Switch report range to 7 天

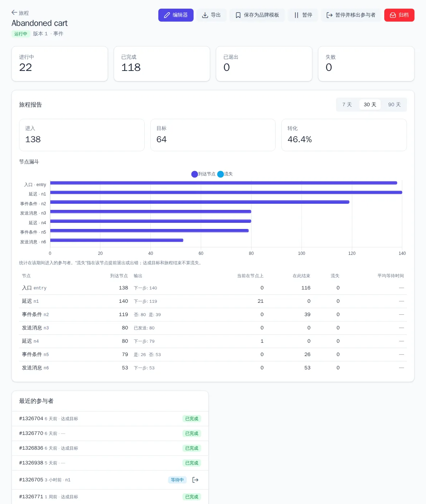[x=347, y=104]
